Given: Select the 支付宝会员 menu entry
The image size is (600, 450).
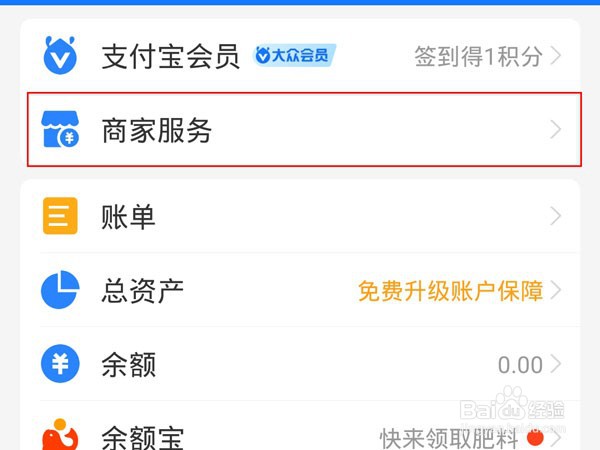Looking at the screenshot, I should (300, 55).
